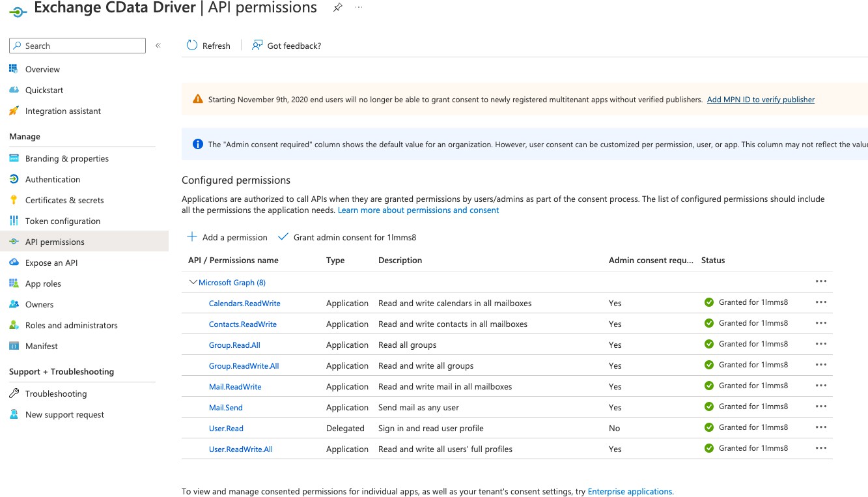Click the Integration assistant rocket icon
This screenshot has height=497, width=868.
tap(14, 111)
